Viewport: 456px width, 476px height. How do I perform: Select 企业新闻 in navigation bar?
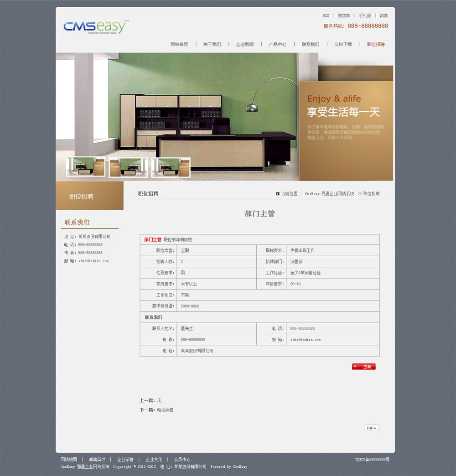[245, 44]
